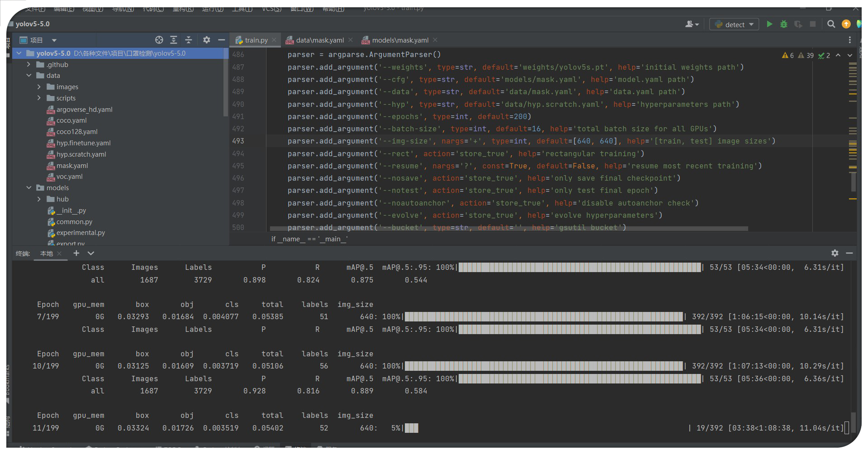868x455 pixels.
Task: Collapse all project tree icon
Action: [x=189, y=40]
